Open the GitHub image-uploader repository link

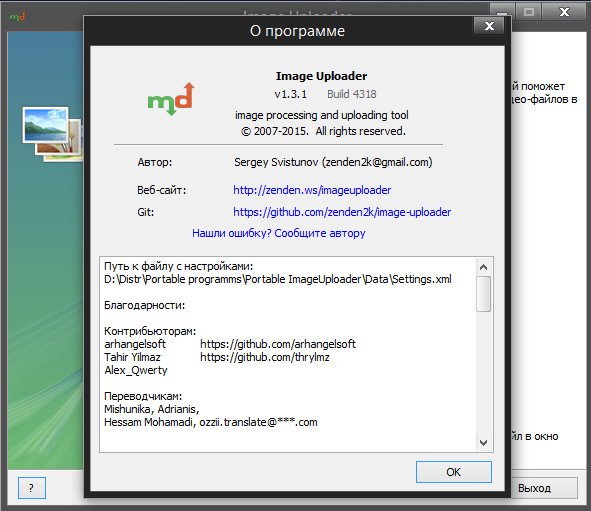tap(342, 212)
